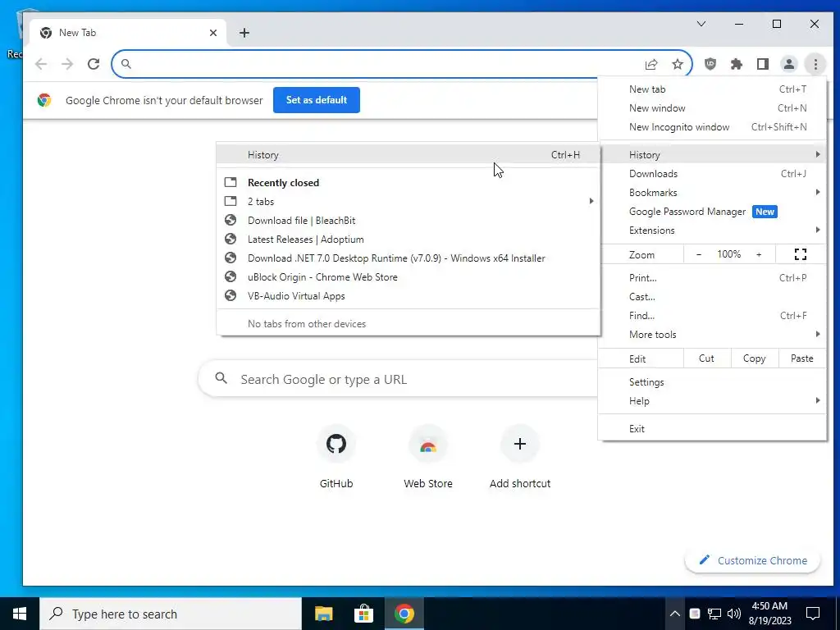840x630 pixels.
Task: Decrease zoom with the minus button
Action: (699, 254)
